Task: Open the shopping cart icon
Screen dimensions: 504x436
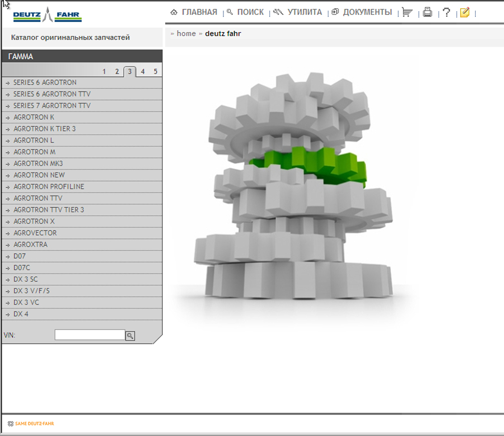Action: [407, 12]
